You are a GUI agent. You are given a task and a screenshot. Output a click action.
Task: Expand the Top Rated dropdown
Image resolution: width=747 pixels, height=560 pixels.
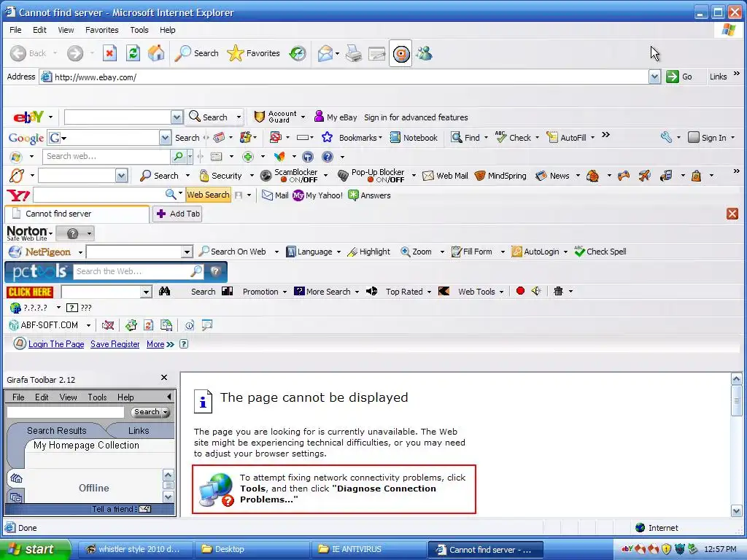(x=429, y=292)
